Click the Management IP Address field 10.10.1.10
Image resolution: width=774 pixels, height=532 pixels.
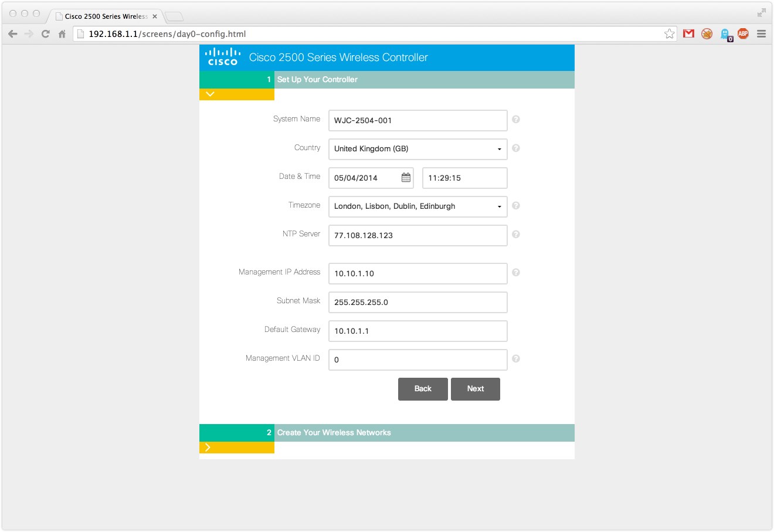point(418,273)
